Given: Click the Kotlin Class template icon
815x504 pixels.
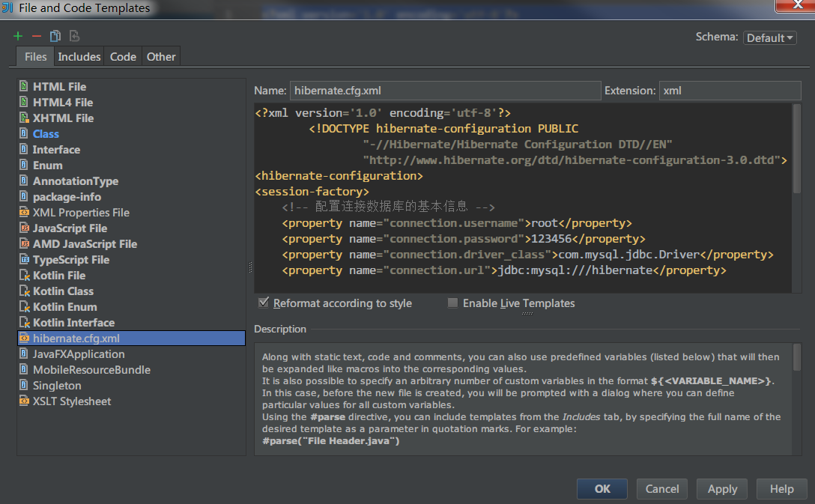Looking at the screenshot, I should pyautogui.click(x=24, y=291).
